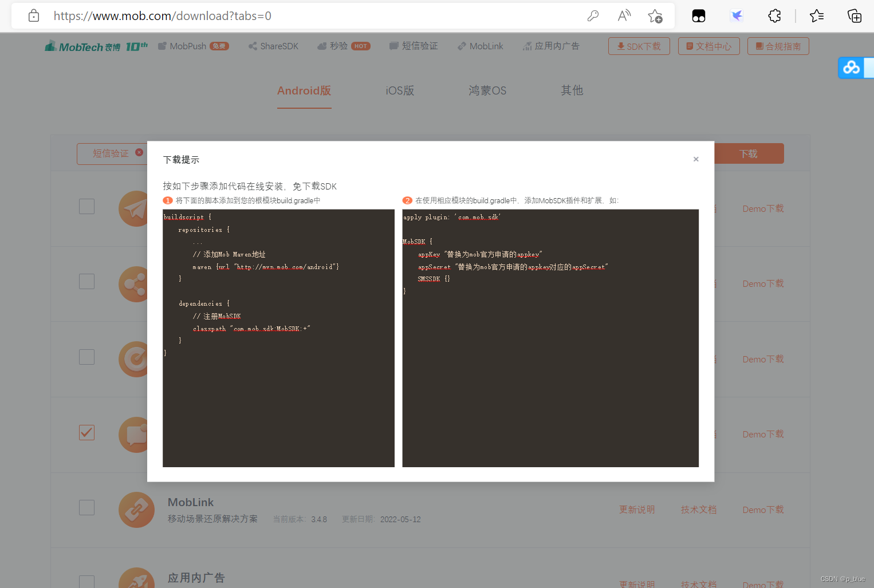874x588 pixels.
Task: Check the ShareSDK row checkbox
Action: coord(86,281)
